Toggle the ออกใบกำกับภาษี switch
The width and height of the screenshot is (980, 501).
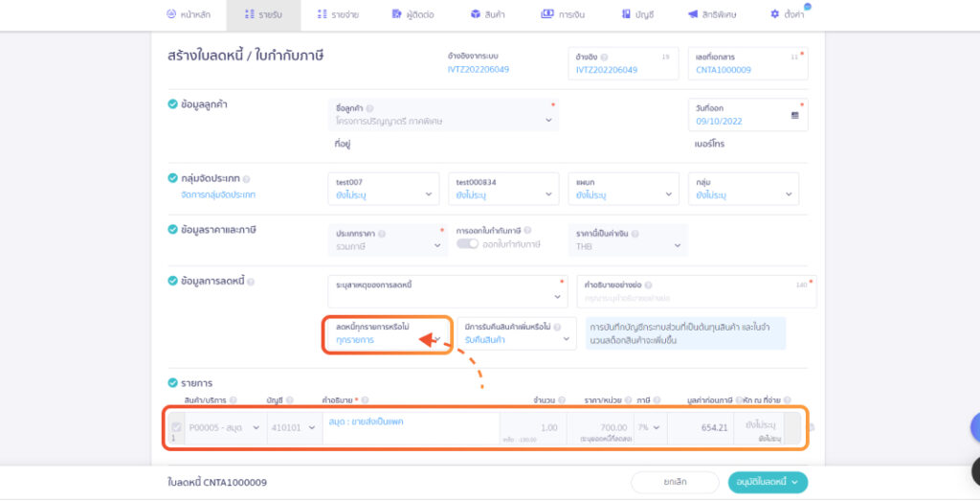click(x=467, y=244)
